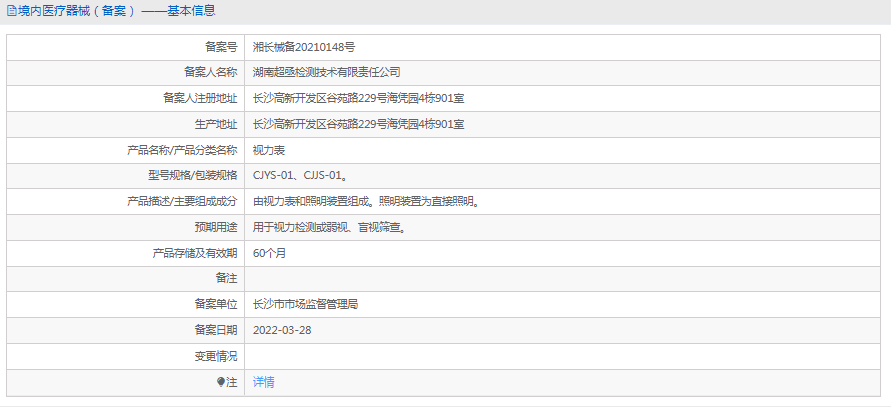Image resolution: width=891 pixels, height=407 pixels.
Task: Click the 生产地址 label
Action: (x=216, y=124)
